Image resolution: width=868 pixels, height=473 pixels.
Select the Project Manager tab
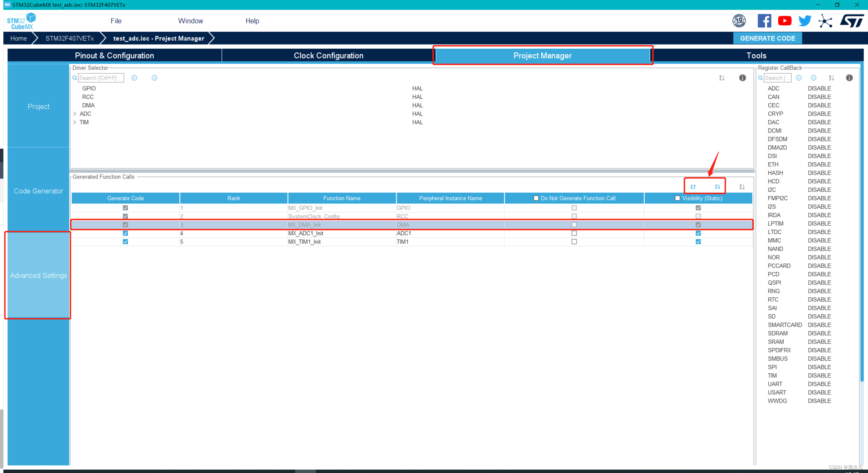coord(542,56)
